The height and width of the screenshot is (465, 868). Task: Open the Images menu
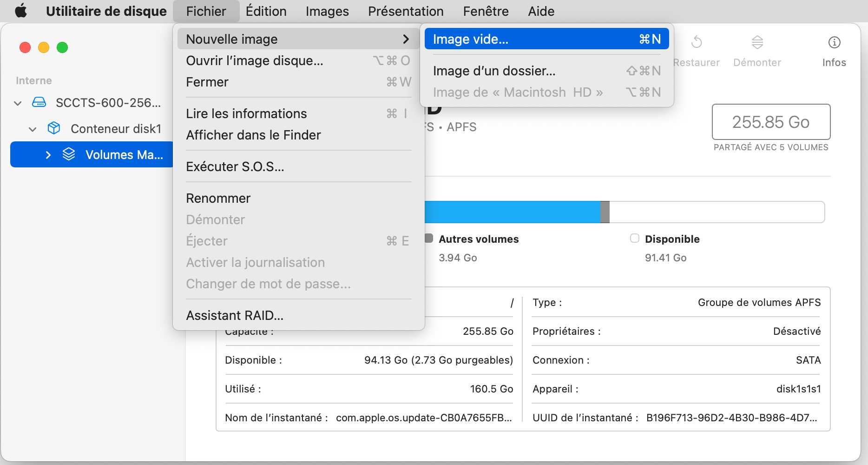point(327,11)
